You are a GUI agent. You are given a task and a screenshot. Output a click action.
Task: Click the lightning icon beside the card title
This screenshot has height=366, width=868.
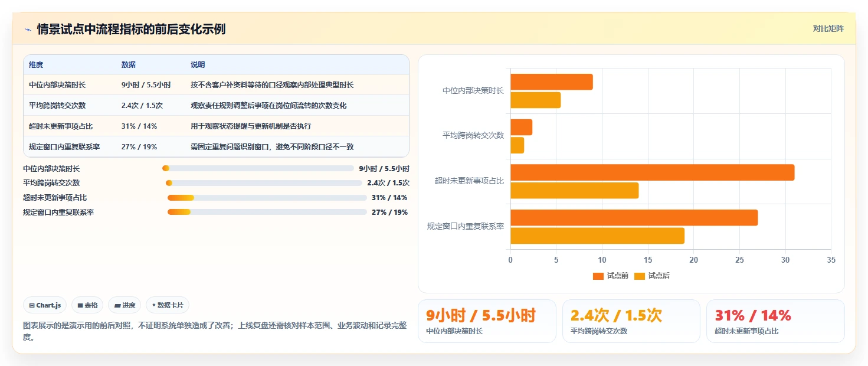point(28,30)
